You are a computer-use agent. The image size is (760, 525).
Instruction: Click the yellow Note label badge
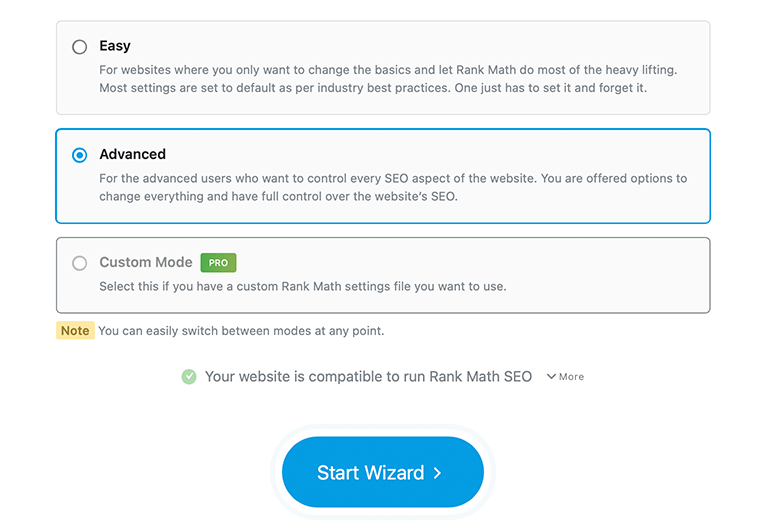pyautogui.click(x=75, y=331)
